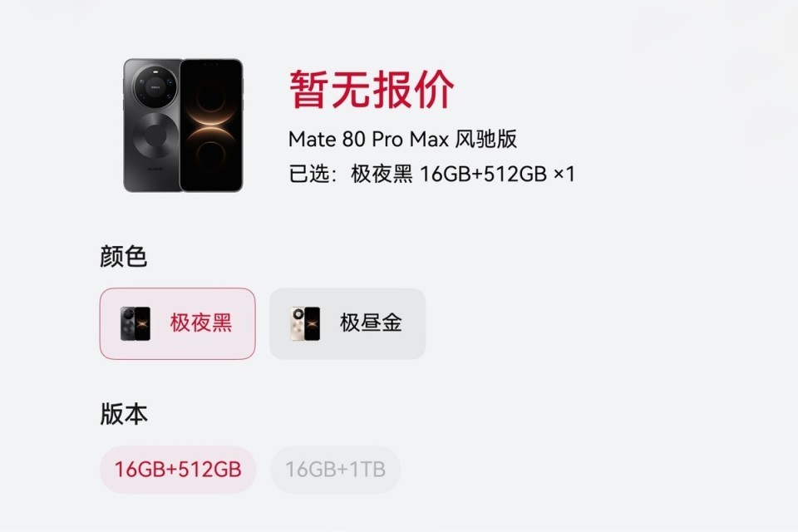798x532 pixels.
Task: Choose the greyed 16GB+1TB version chip
Action: (x=335, y=470)
